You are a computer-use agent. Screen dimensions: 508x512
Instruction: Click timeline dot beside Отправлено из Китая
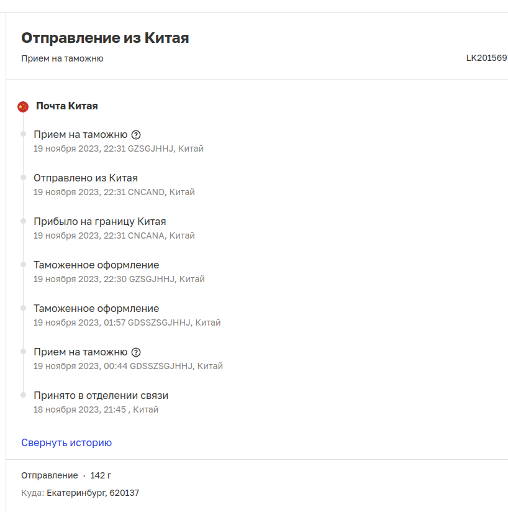point(23,178)
